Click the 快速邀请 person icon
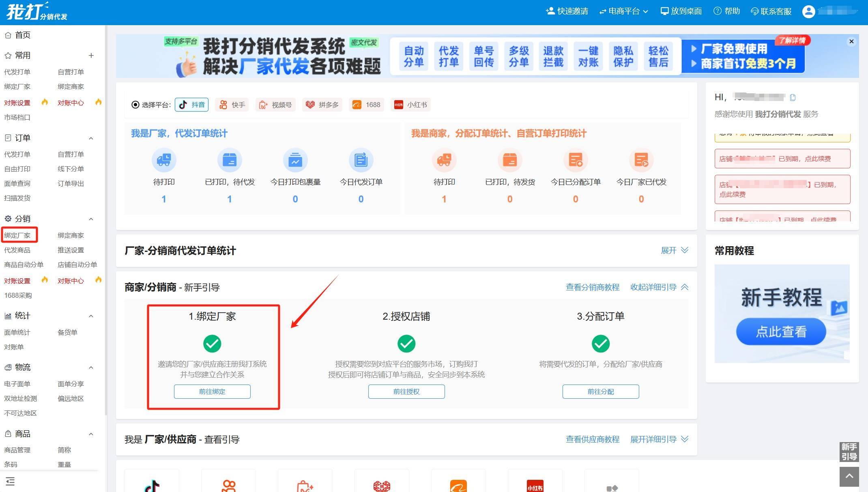The height and width of the screenshot is (492, 868). coord(550,11)
